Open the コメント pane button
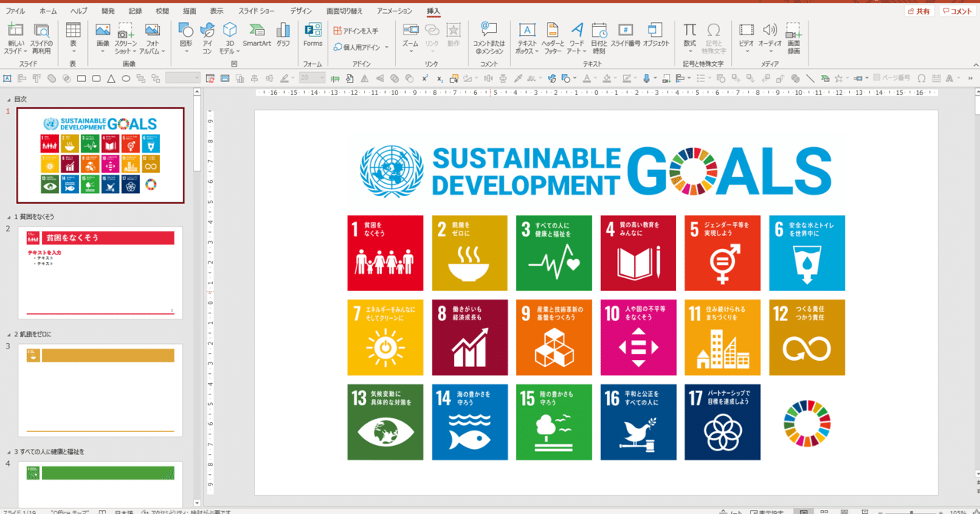This screenshot has width=980, height=514. pos(957,10)
